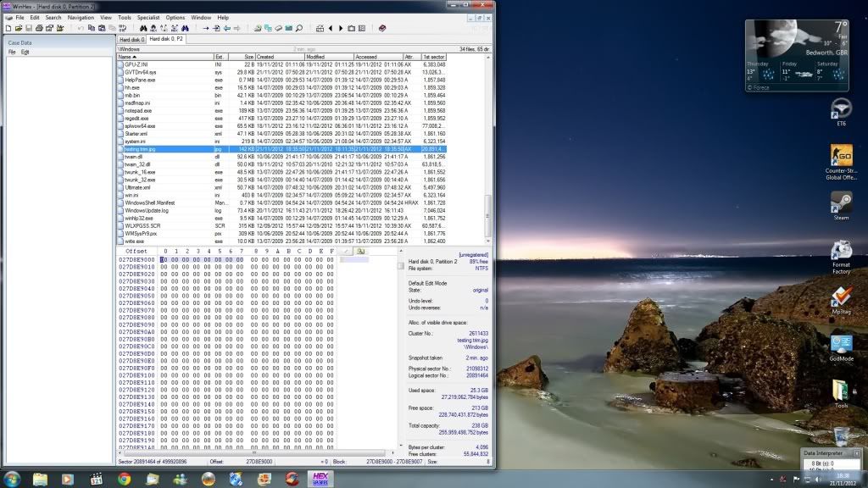Image resolution: width=868 pixels, height=488 pixels.
Task: Open the Steam desktop shortcut
Action: click(x=841, y=203)
